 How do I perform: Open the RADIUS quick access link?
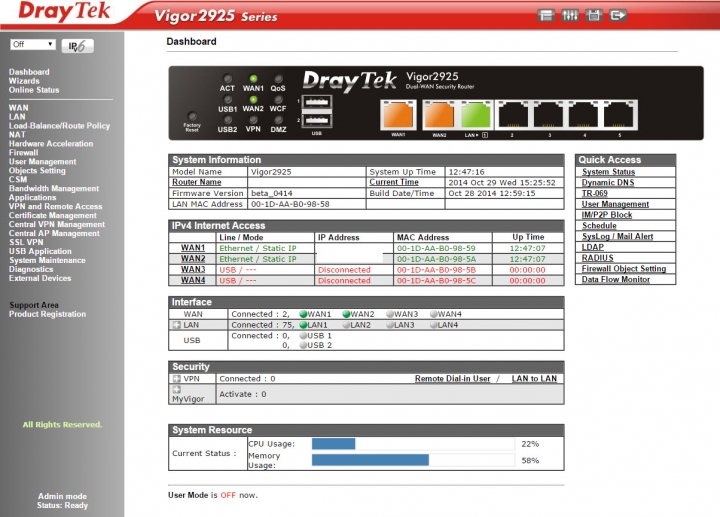(597, 258)
